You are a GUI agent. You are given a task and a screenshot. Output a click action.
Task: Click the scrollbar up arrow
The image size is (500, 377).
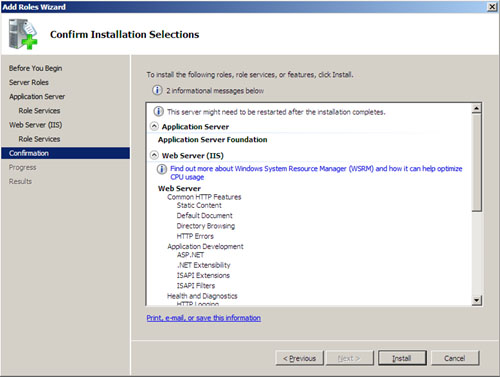coord(477,108)
